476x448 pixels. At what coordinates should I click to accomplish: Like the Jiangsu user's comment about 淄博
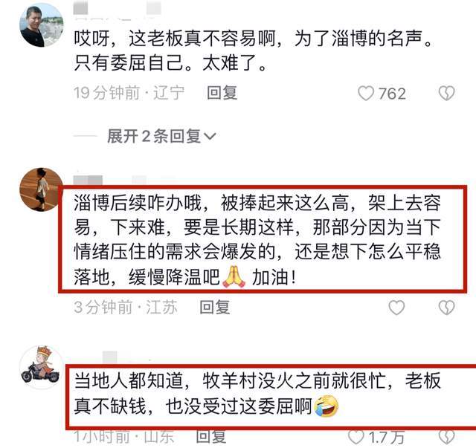pos(396,308)
